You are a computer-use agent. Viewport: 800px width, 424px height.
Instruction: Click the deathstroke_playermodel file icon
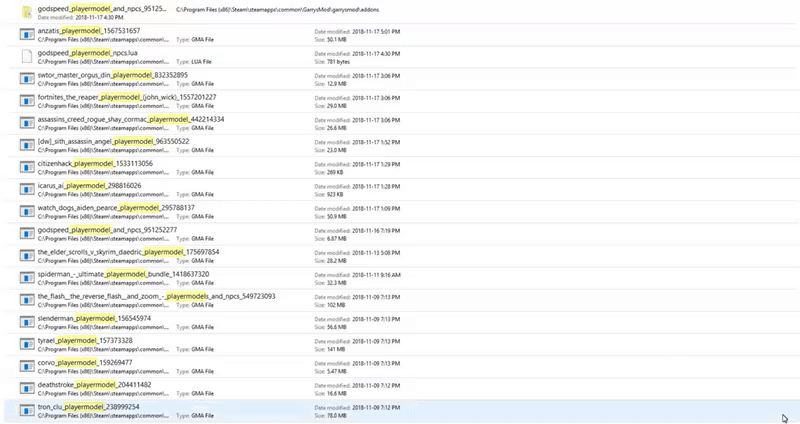pos(27,388)
